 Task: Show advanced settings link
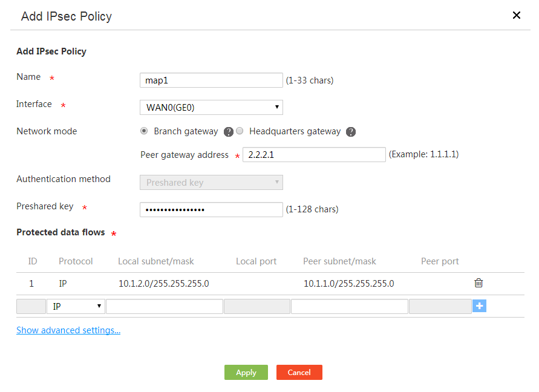(x=68, y=330)
